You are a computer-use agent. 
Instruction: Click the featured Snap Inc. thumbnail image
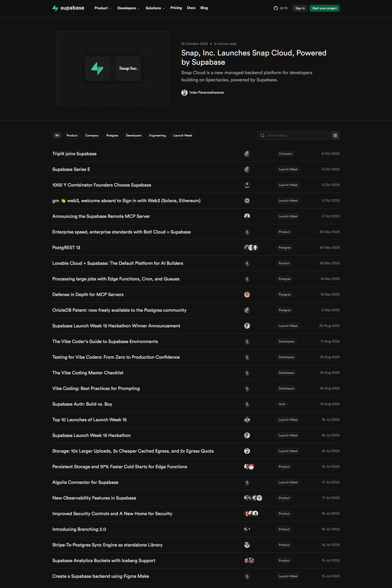coord(113,69)
